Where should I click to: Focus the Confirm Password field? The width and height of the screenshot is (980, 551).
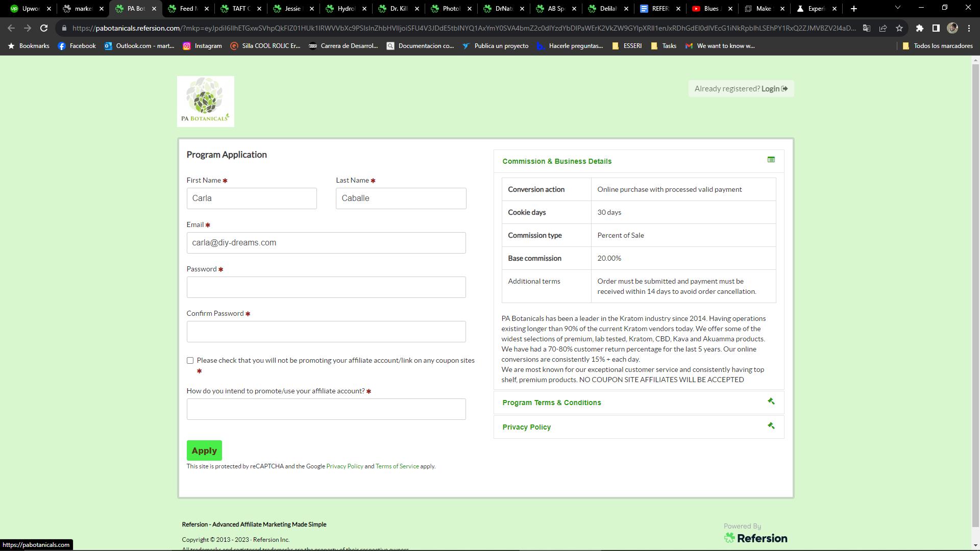[326, 332]
